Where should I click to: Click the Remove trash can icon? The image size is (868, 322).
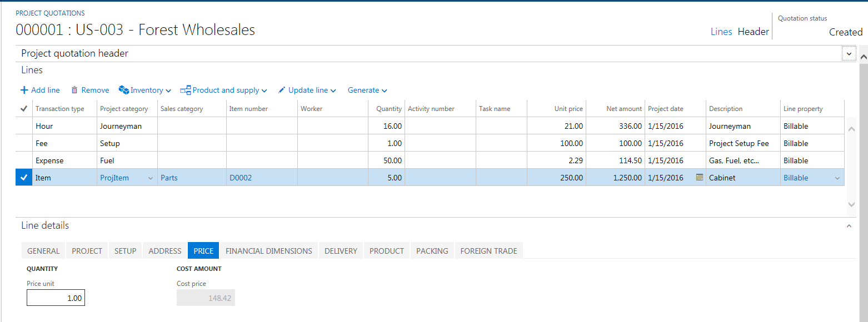[x=73, y=90]
